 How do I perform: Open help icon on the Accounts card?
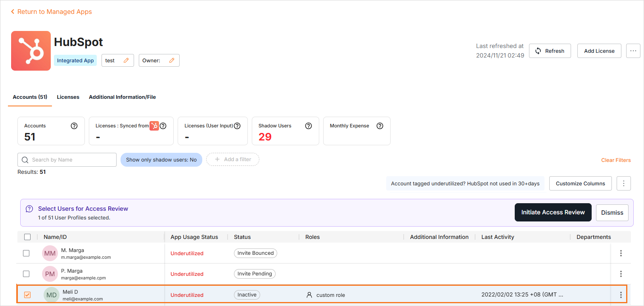pos(74,126)
